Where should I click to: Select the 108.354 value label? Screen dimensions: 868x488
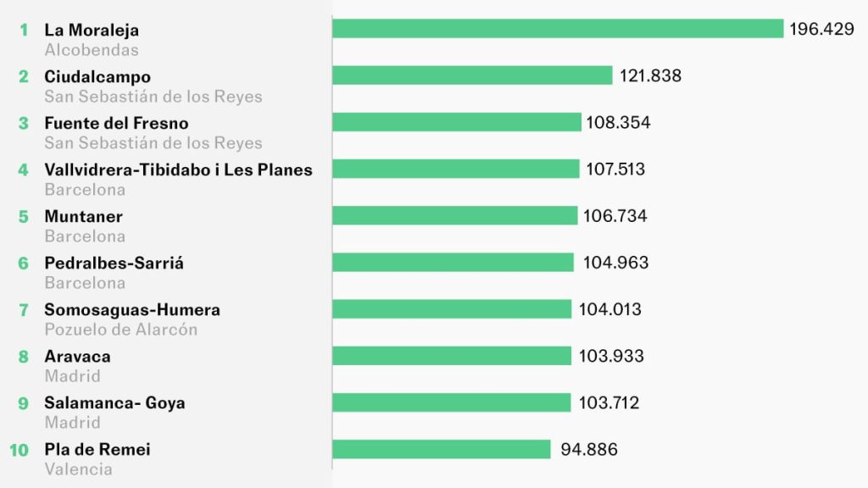(x=618, y=123)
